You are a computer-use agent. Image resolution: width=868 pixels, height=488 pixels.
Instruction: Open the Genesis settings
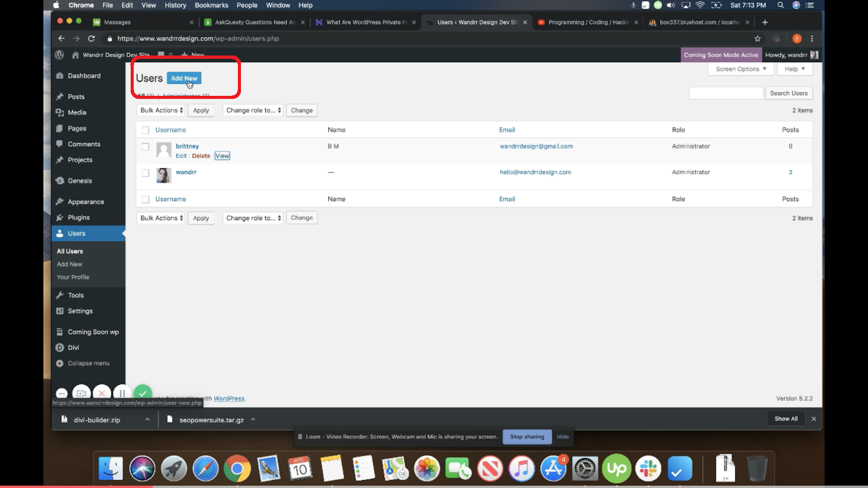tap(78, 180)
